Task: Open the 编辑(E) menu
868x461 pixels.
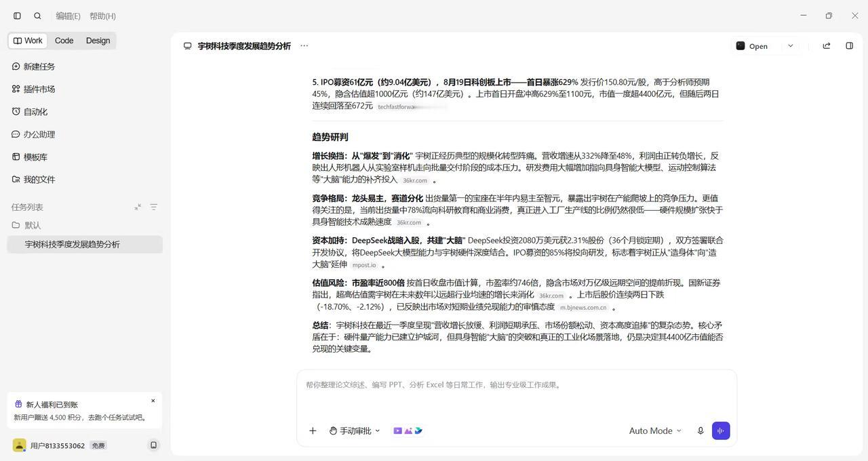Action: point(68,16)
